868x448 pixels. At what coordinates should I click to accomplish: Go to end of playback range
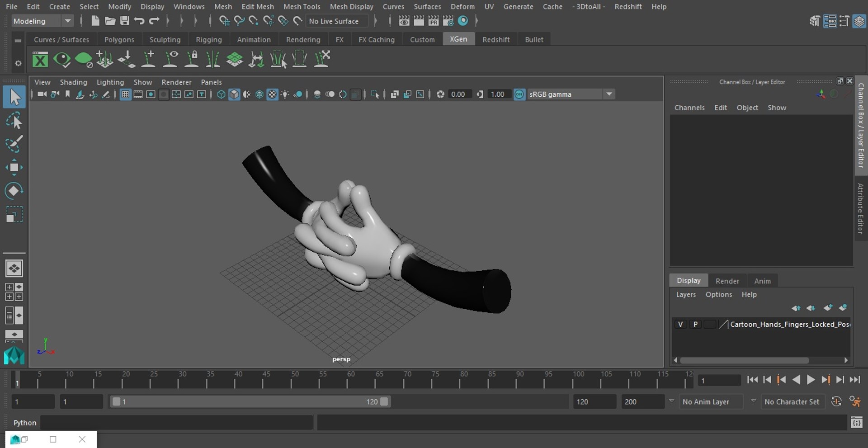(x=855, y=380)
